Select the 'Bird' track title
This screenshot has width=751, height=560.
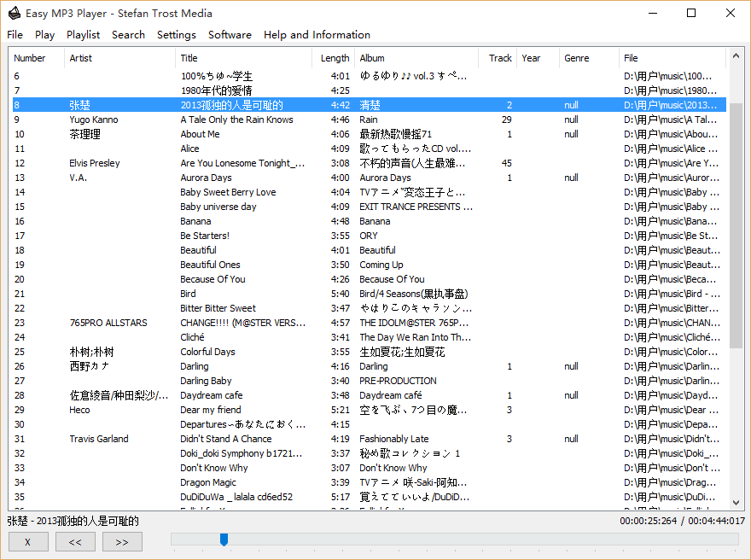[x=188, y=294]
